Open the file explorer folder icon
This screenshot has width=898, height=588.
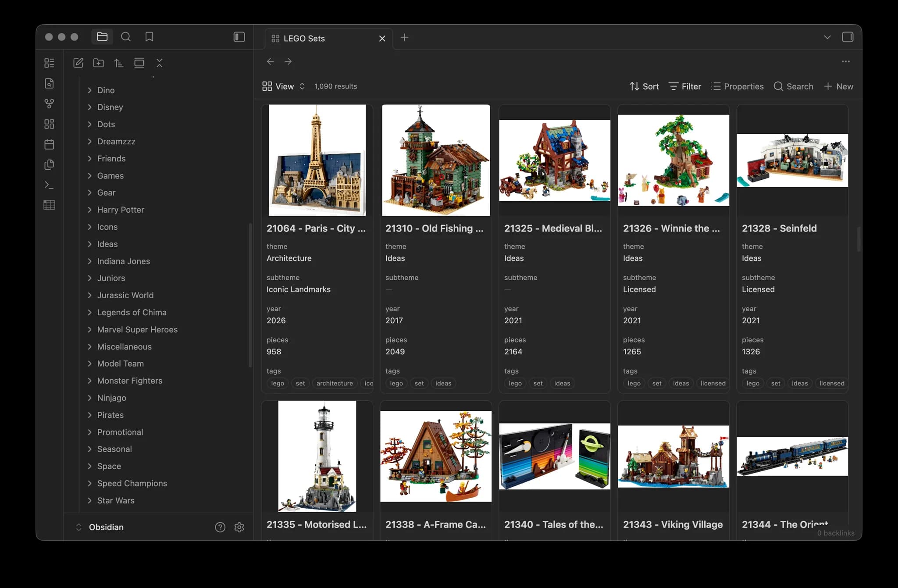click(102, 37)
